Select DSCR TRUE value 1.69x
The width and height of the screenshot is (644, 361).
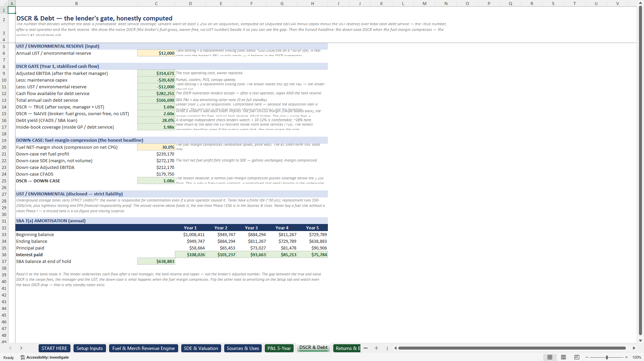pos(156,107)
